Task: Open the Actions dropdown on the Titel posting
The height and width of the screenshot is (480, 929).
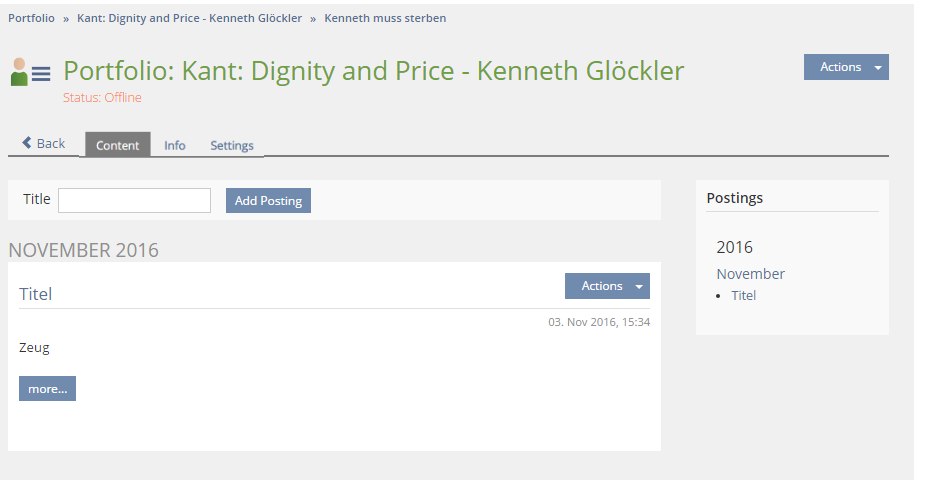Action: pos(607,286)
